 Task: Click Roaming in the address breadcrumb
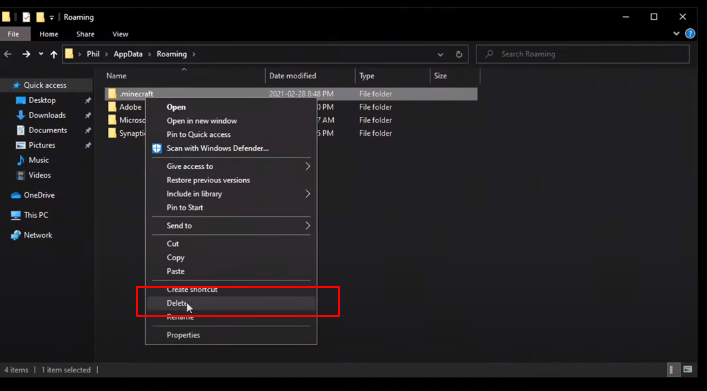pyautogui.click(x=171, y=54)
